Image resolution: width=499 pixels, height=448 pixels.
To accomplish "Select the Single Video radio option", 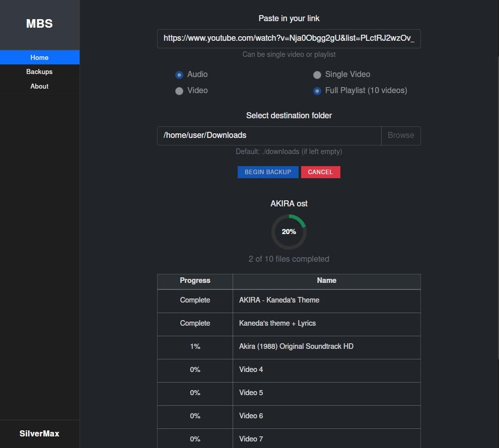I will 317,75.
